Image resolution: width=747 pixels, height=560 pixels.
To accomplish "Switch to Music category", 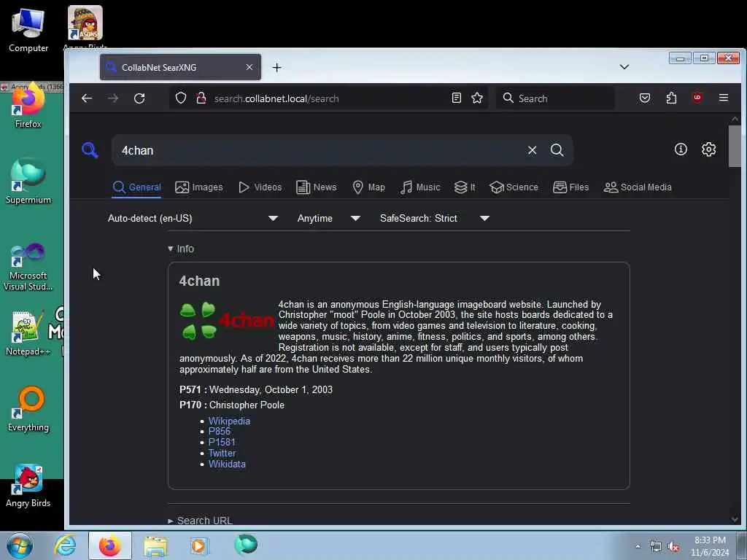I will coord(420,187).
